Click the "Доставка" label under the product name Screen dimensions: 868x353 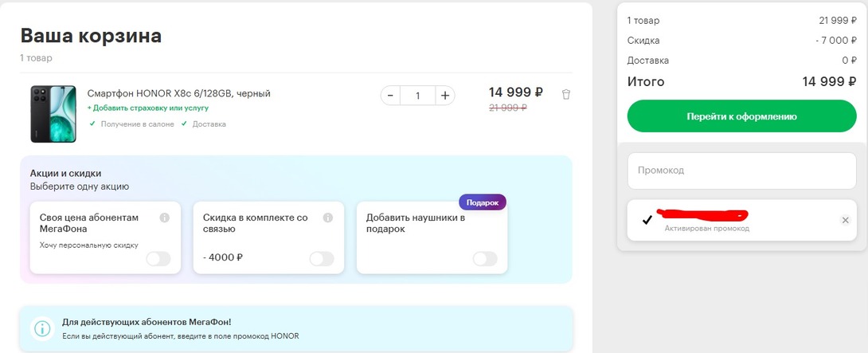(x=208, y=124)
